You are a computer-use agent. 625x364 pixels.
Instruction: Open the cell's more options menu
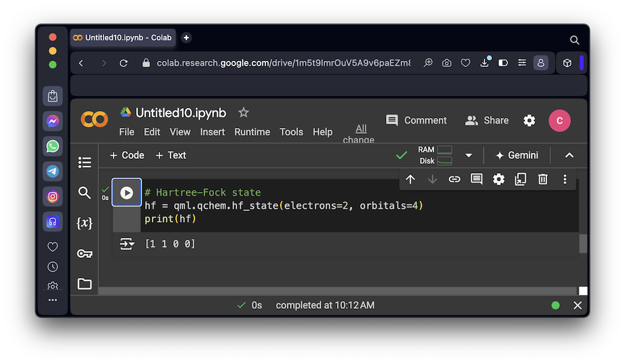(565, 179)
